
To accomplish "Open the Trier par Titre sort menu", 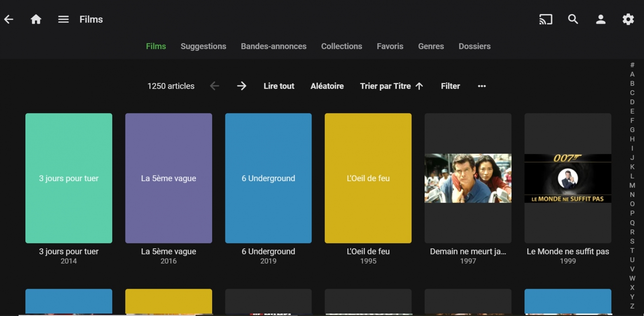I will [391, 86].
